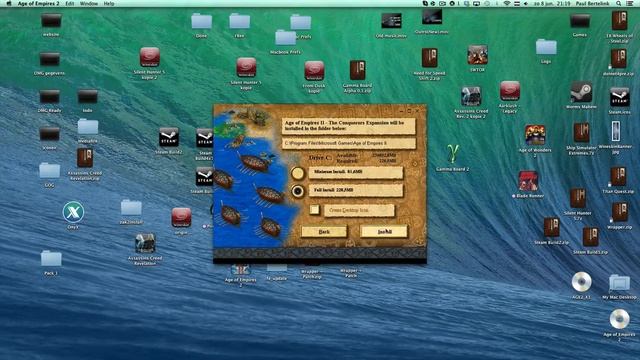The image size is (640, 360).
Task: Select the website folder on the desktop
Action: (51, 20)
